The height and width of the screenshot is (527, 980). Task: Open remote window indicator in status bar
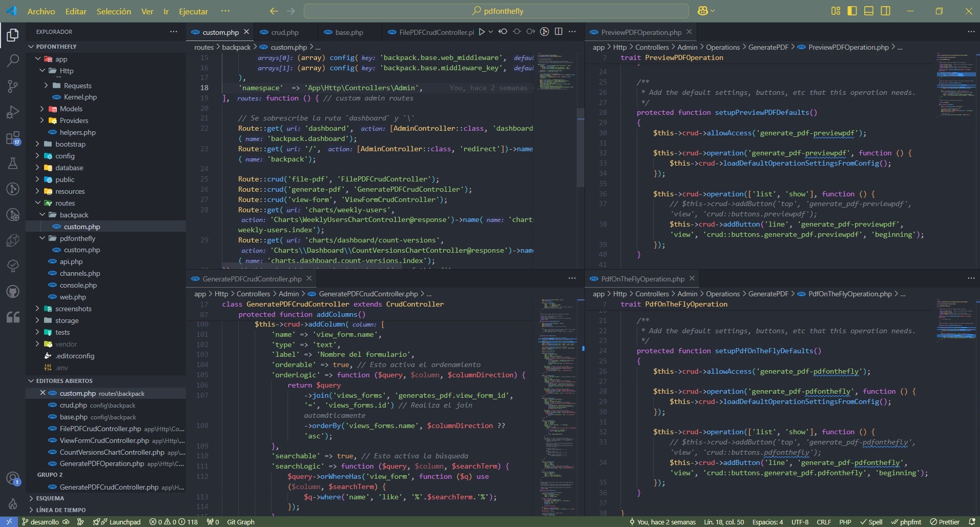[9, 522]
